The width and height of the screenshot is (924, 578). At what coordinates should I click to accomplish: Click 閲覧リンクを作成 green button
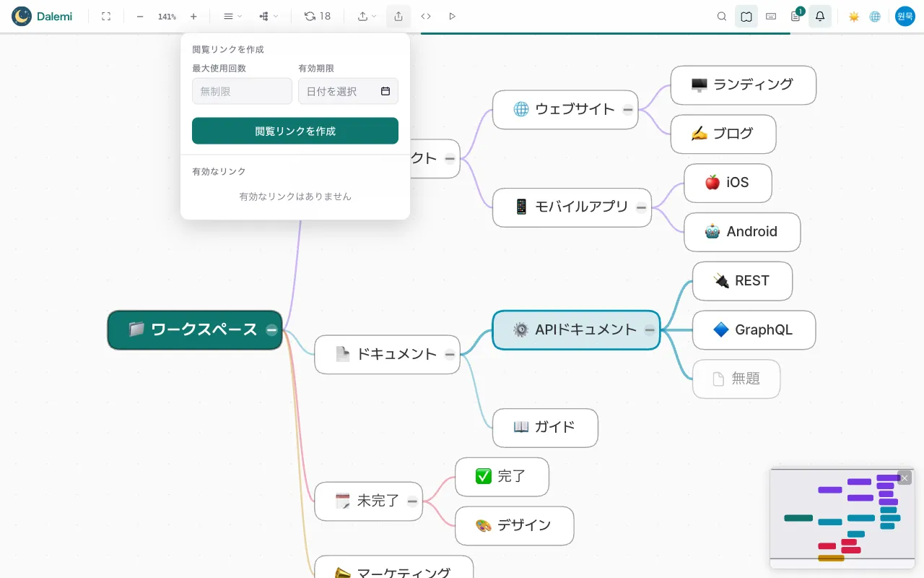[295, 131]
